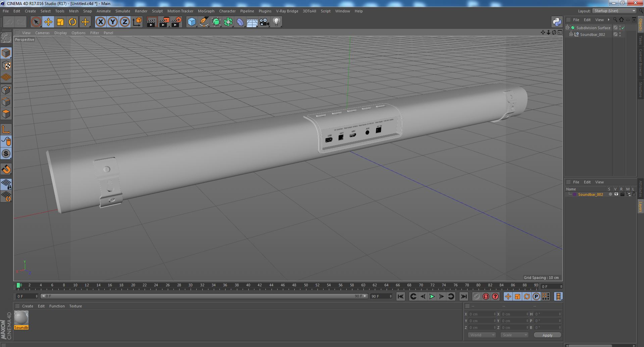
Task: Switch to the Layers side tab
Action: click(x=640, y=207)
